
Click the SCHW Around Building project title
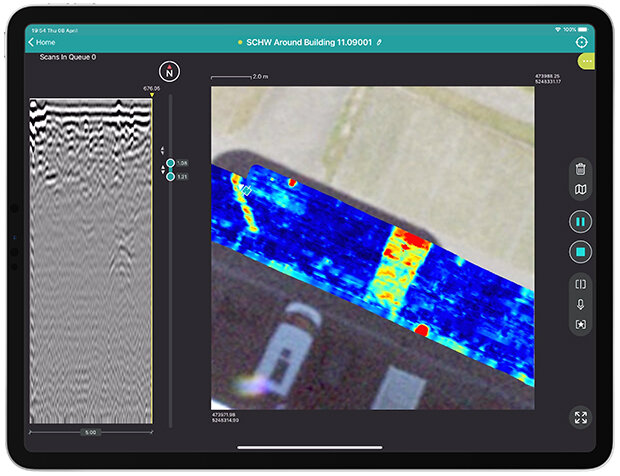(x=308, y=43)
